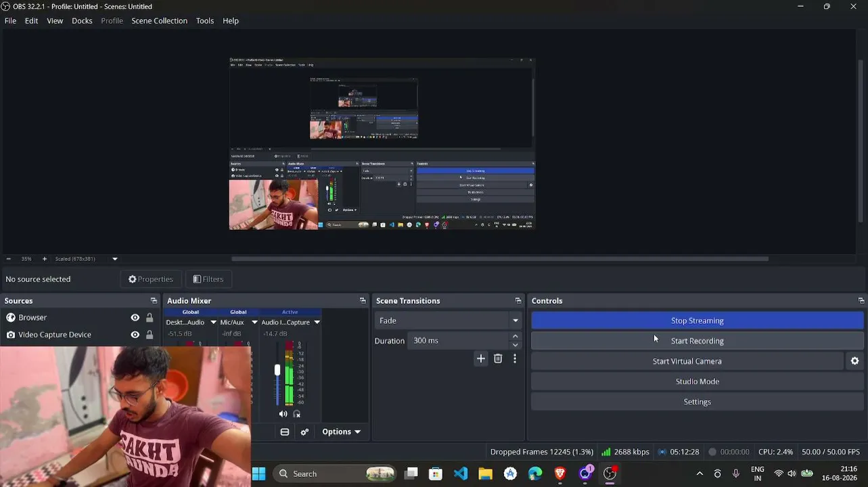Select the Browser source row

80,318
